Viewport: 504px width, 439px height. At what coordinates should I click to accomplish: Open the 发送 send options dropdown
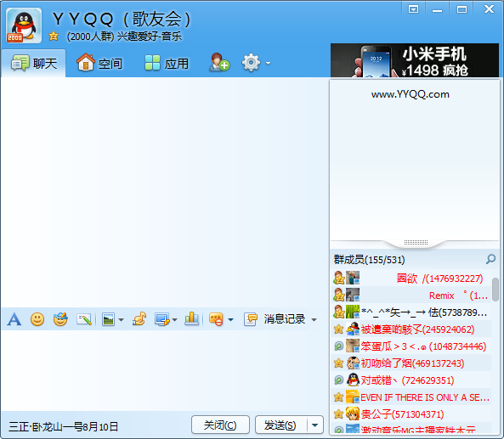coord(315,425)
